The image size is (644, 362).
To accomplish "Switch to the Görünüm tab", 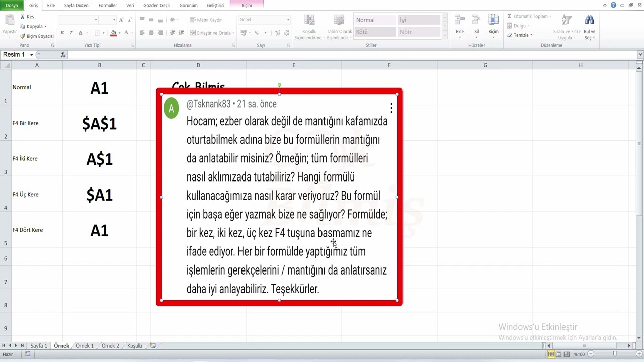I will click(188, 5).
